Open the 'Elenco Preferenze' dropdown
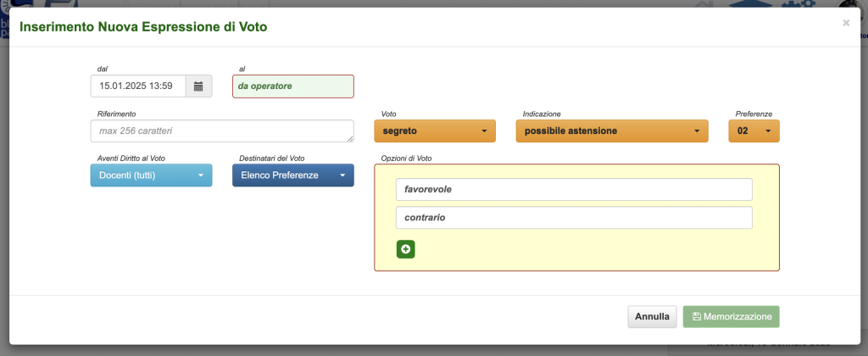Viewport: 868px width, 356px height. point(292,175)
